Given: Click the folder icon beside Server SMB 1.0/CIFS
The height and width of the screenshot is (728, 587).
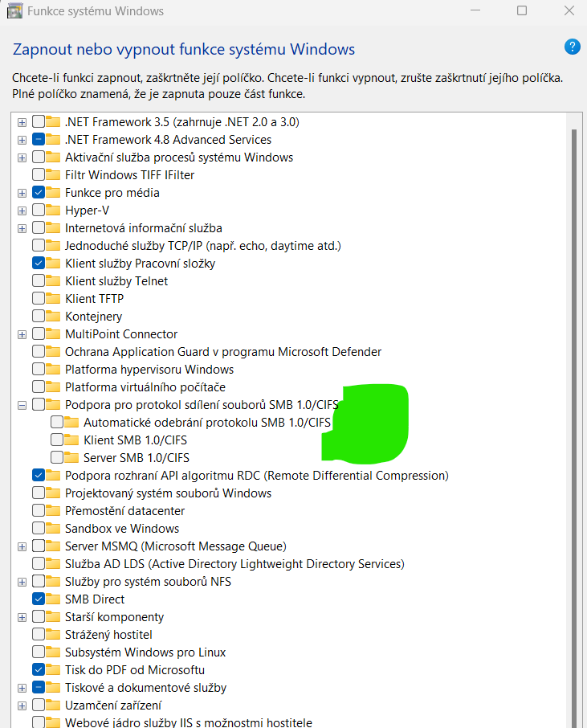Looking at the screenshot, I should pos(71,458).
